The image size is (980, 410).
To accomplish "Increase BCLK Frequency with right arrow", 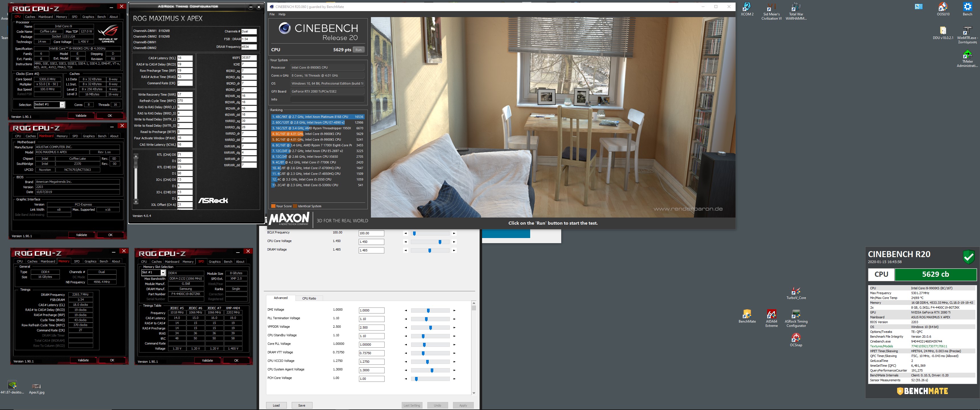I will tap(454, 233).
